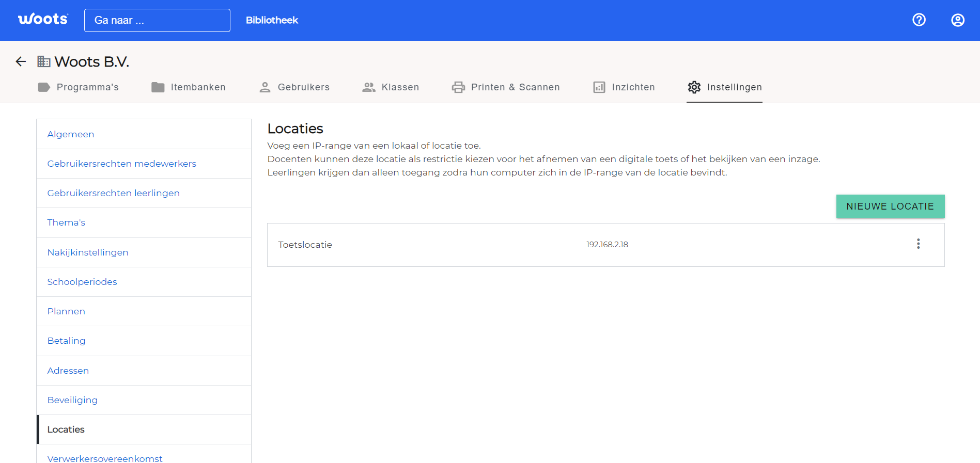This screenshot has height=463, width=980.
Task: Open the three-dot menu for Toetslocatie
Action: (x=918, y=244)
